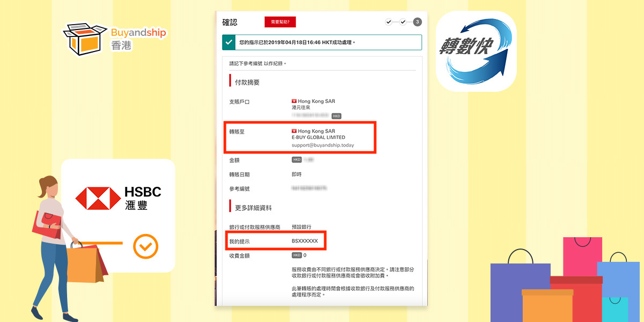This screenshot has width=644, height=322.
Task: Click the BSXXXXXXX message value
Action: (x=305, y=241)
